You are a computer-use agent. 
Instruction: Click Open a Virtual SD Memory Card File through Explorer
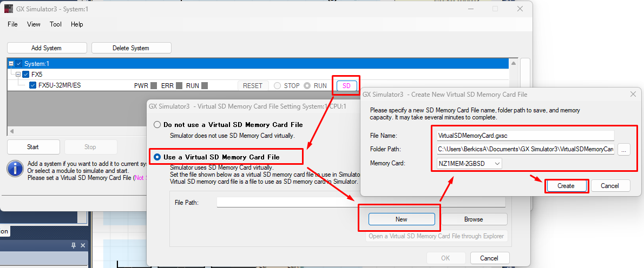pos(437,236)
